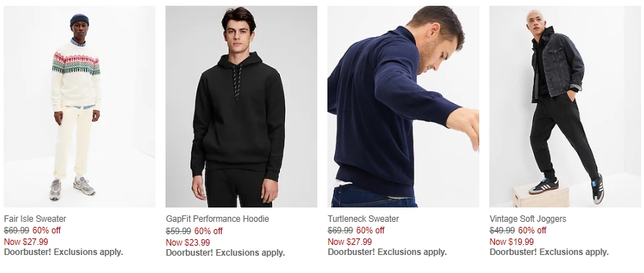The image size is (644, 273).
Task: Click the crossed-out $59.99 hoodie price
Action: pos(178,231)
